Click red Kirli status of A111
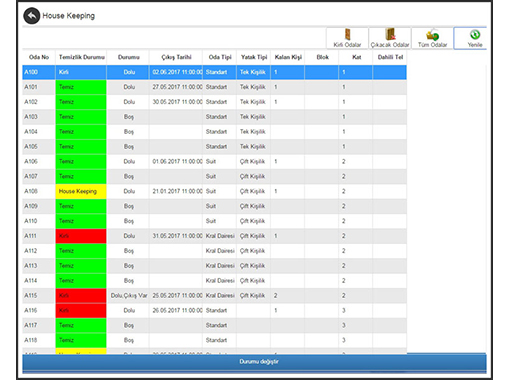The height and width of the screenshot is (380, 510). 81,236
